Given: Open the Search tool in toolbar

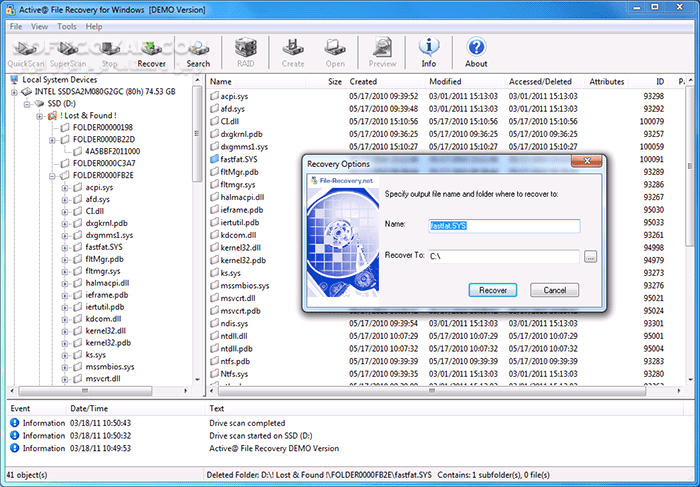Looking at the screenshot, I should coord(198,52).
